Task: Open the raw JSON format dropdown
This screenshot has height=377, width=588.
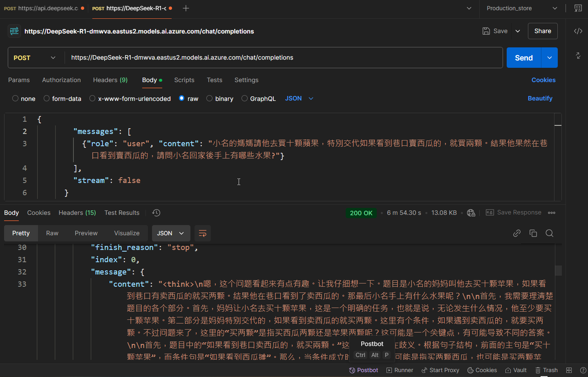Action: pos(299,98)
